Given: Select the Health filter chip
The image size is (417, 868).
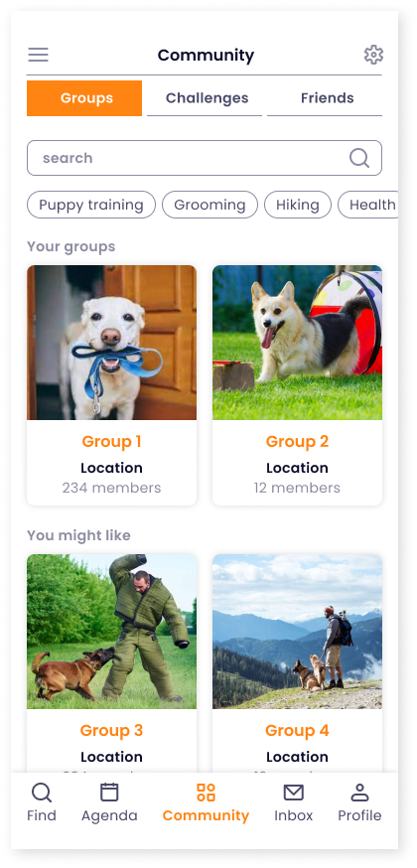Looking at the screenshot, I should [368, 205].
